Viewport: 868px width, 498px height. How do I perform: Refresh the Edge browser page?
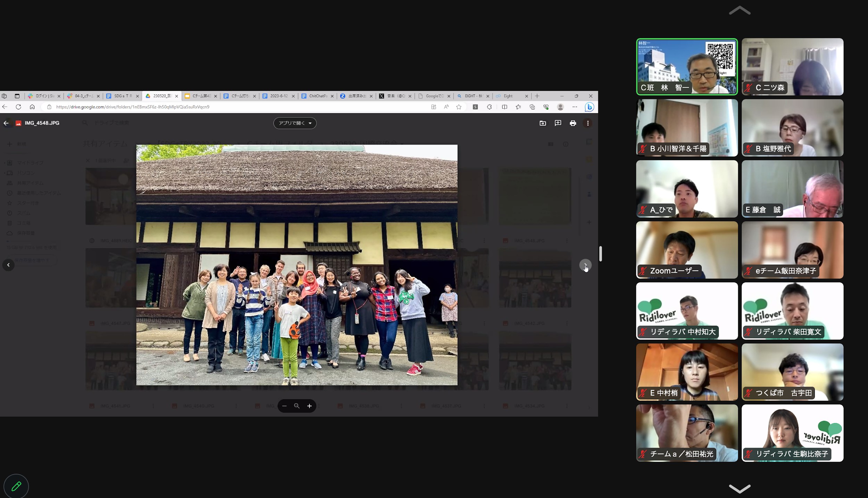tap(18, 107)
